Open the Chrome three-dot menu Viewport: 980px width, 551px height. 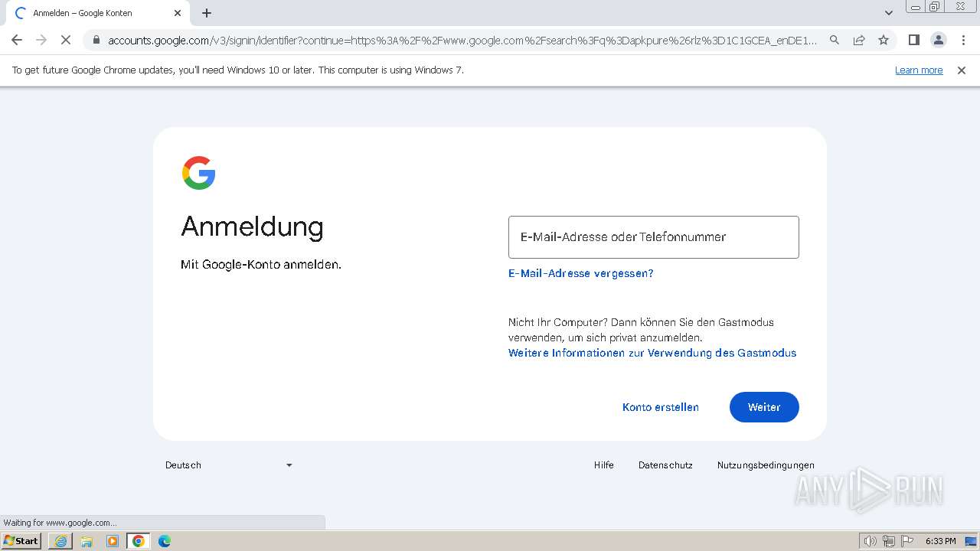(x=963, y=40)
